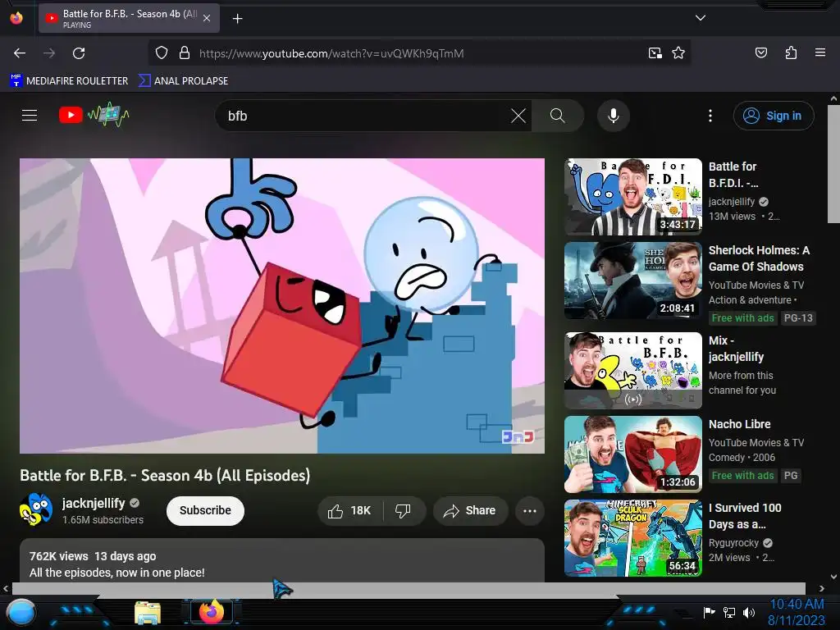This screenshot has width=840, height=630.
Task: Open Mix - jacknjellify playlist thumbnail
Action: click(x=633, y=371)
